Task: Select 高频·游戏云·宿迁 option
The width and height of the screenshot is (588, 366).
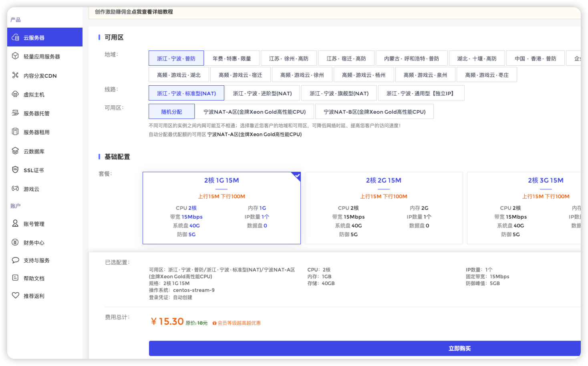Action: pyautogui.click(x=241, y=75)
